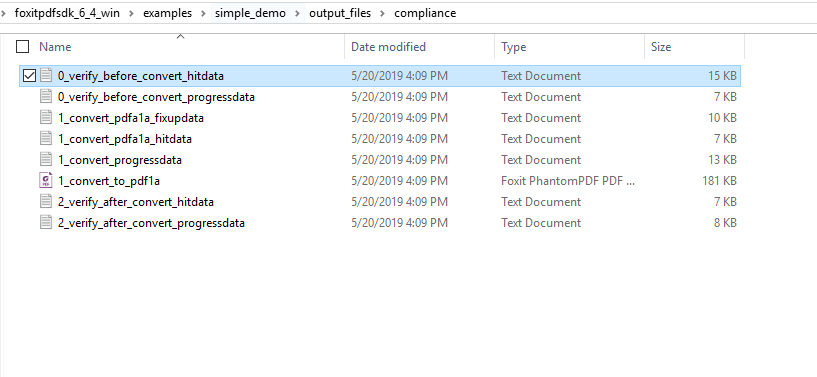
Task: Open the chevron dropdown after output_files
Action: pos(383,14)
